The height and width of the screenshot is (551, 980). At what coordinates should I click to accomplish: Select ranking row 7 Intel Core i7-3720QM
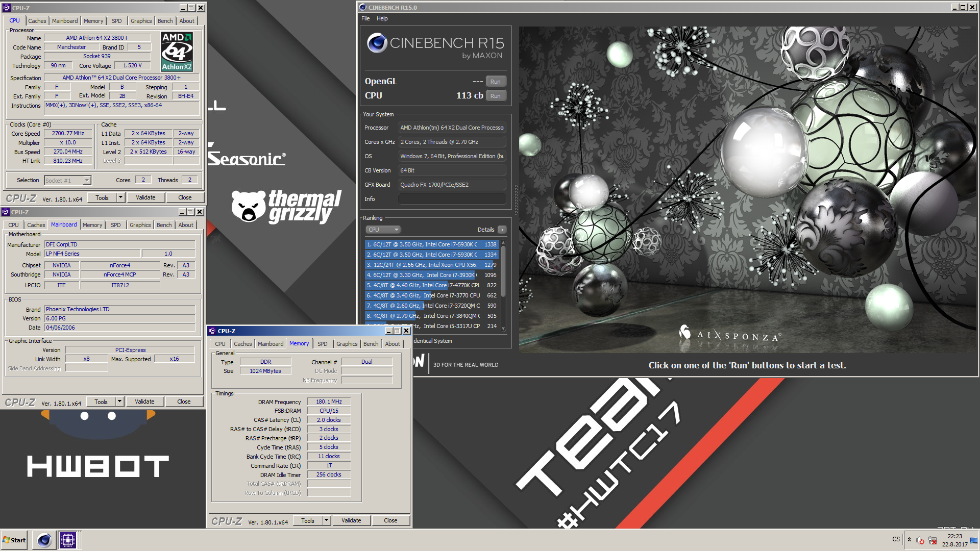[x=431, y=306]
